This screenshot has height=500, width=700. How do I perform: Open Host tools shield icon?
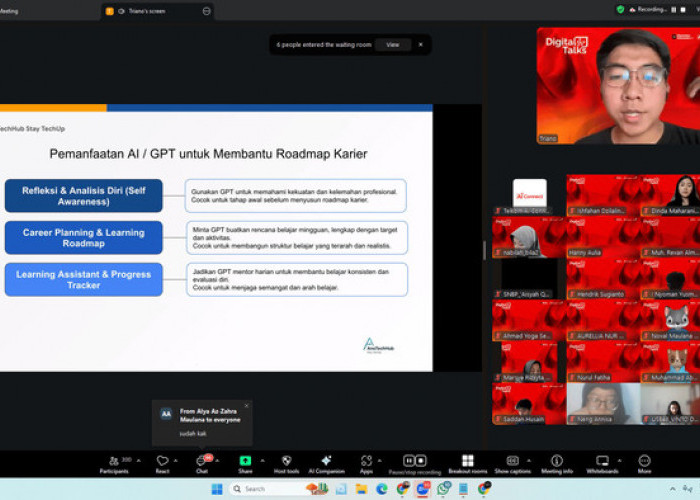coord(286,461)
